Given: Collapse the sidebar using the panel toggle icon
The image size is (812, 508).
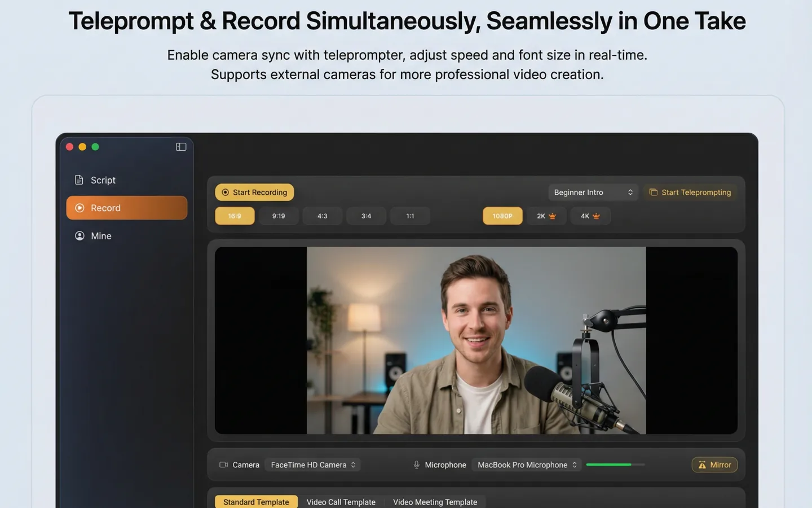Looking at the screenshot, I should pyautogui.click(x=180, y=147).
